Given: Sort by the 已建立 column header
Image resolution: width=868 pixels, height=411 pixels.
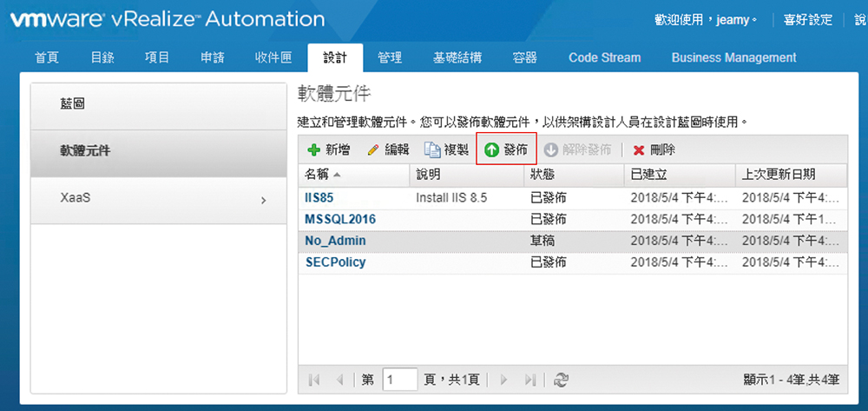Looking at the screenshot, I should 680,175.
